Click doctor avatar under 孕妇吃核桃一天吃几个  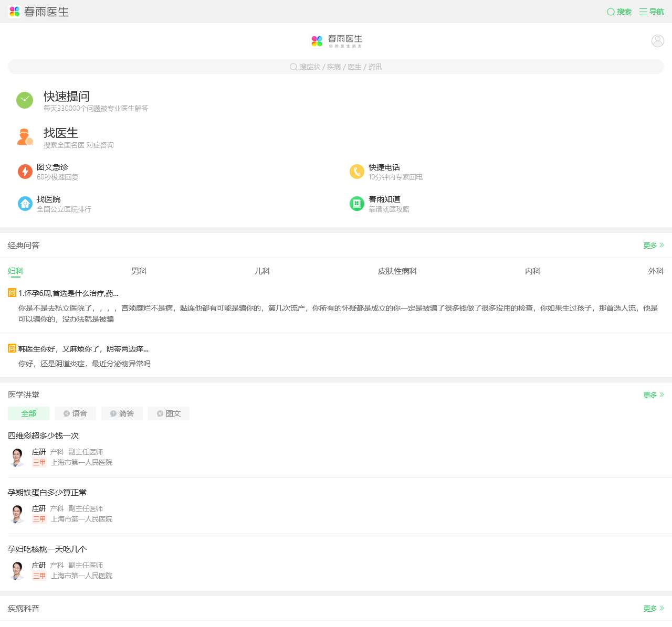pos(17,570)
